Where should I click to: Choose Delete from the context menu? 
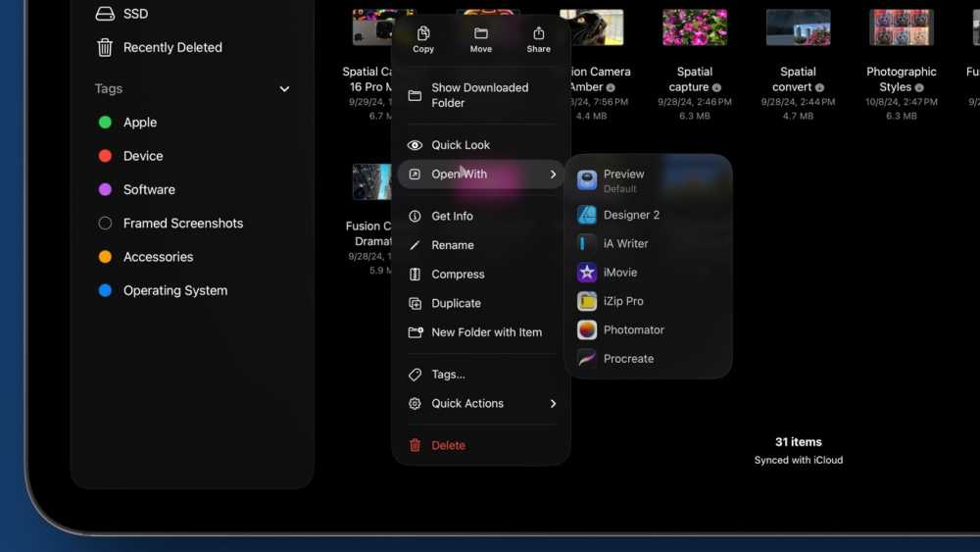coord(480,446)
